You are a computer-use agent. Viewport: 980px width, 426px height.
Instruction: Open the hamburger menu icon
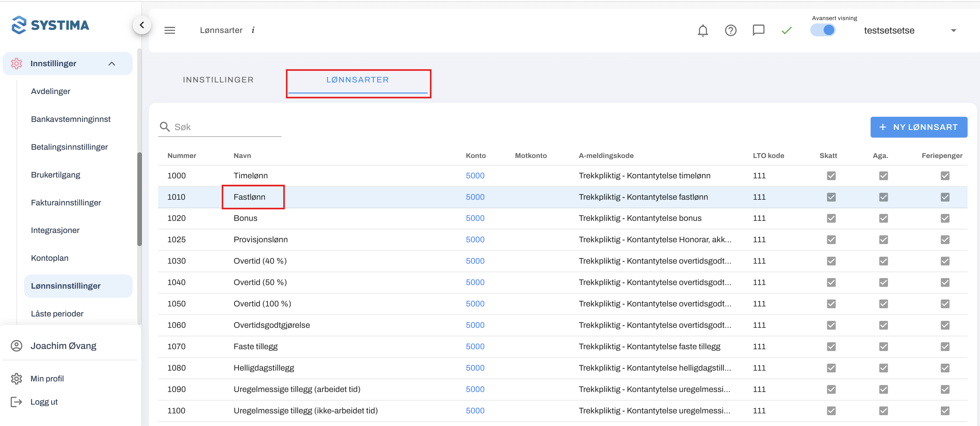[170, 30]
